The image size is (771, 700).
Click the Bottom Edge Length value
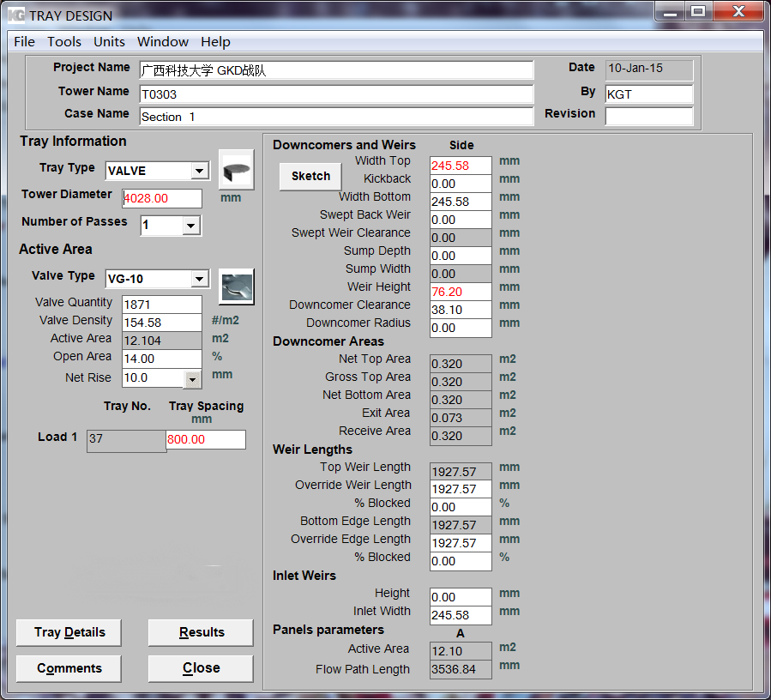461,525
